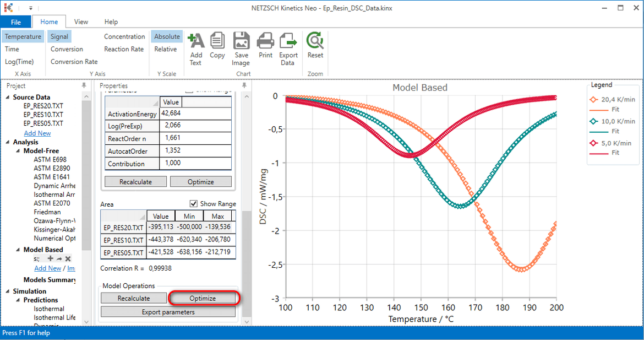Enable the Show Range checkbox
This screenshot has width=644, height=340.
coord(193,203)
